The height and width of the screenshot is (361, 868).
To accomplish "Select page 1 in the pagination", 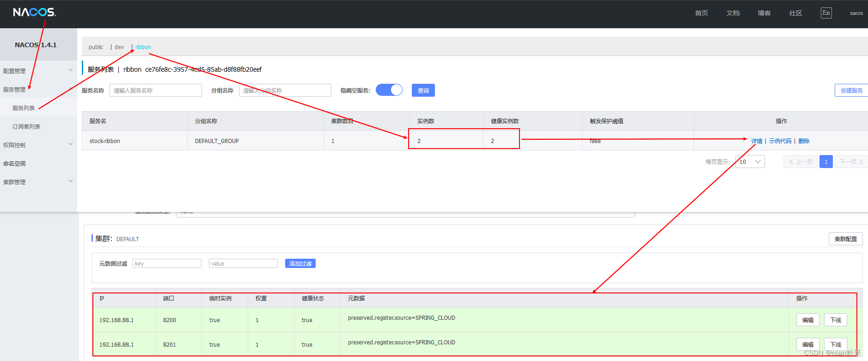I will pos(826,162).
